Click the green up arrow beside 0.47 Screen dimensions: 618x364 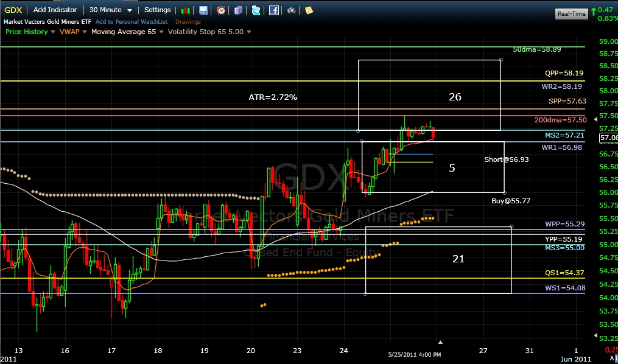tap(594, 10)
